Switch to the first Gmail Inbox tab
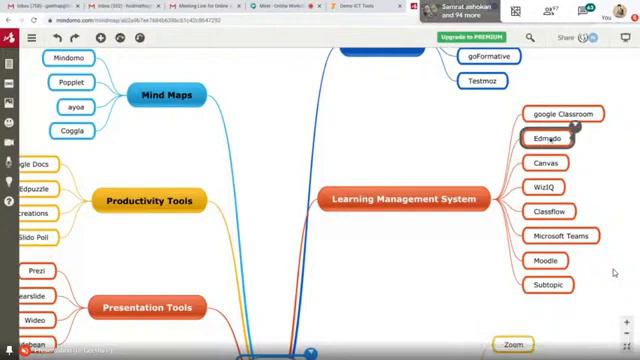This screenshot has height=360, width=640. point(44,6)
